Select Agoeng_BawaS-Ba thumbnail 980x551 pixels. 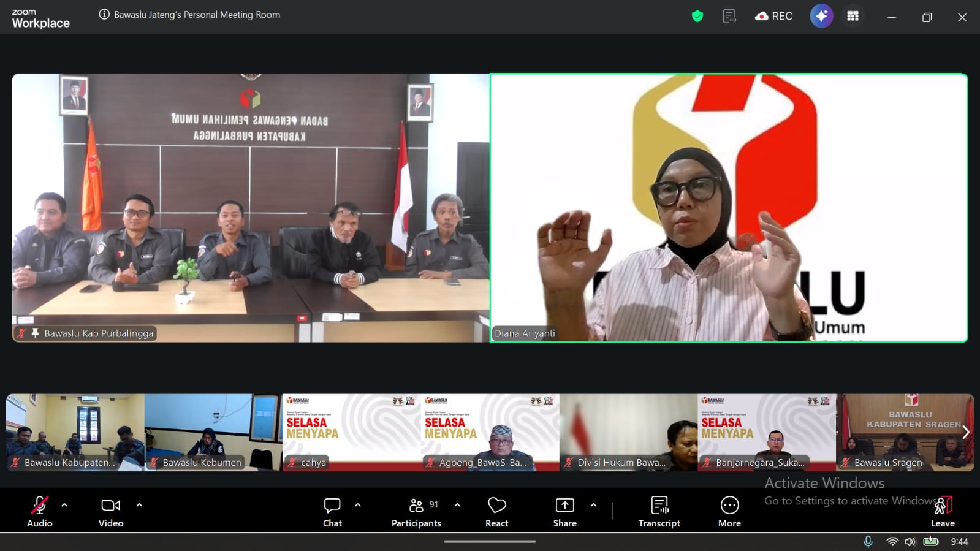pos(490,432)
